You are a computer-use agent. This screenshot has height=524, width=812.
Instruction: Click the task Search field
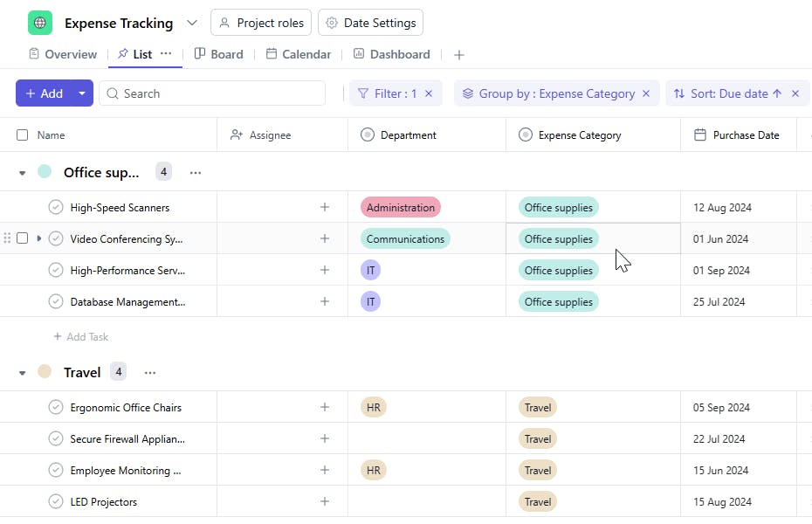point(212,93)
